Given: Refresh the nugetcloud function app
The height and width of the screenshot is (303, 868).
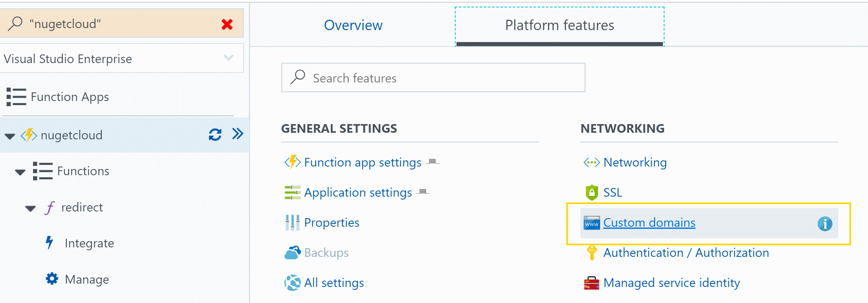Looking at the screenshot, I should click(x=215, y=135).
